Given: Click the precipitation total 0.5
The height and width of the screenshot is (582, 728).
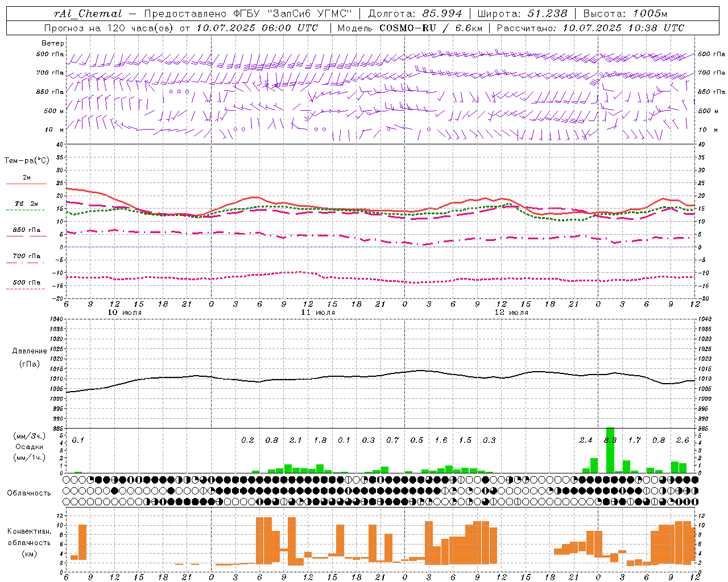Looking at the screenshot, I should click(x=417, y=440).
